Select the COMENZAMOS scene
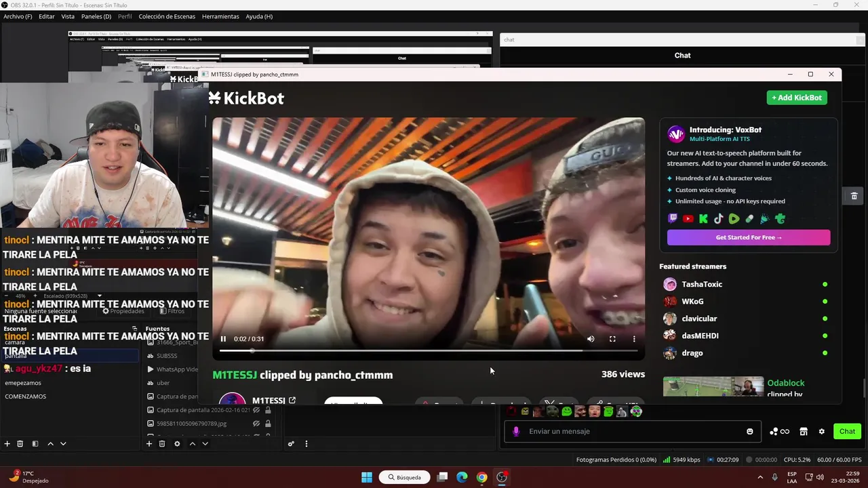Image resolution: width=868 pixels, height=488 pixels. (26, 396)
